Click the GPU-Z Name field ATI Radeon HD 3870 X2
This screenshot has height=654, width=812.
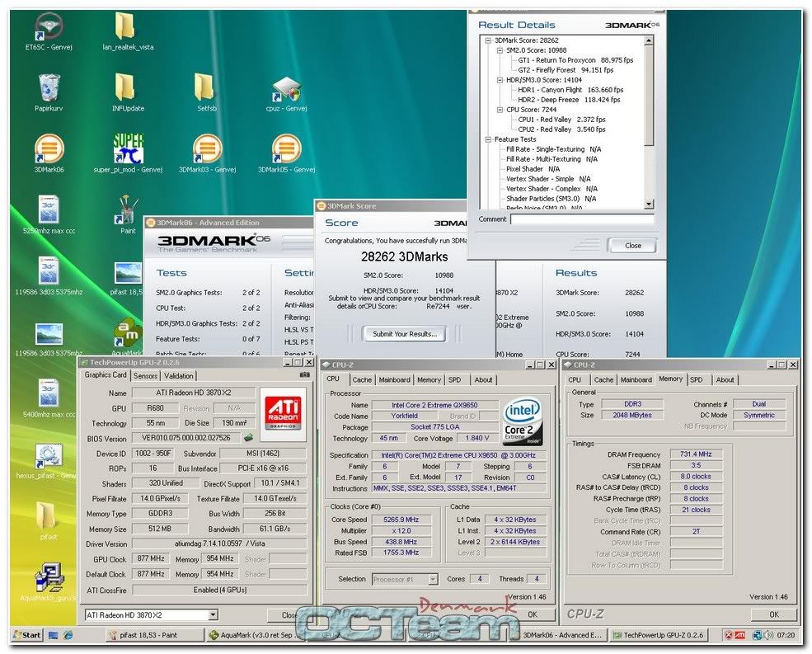193,393
